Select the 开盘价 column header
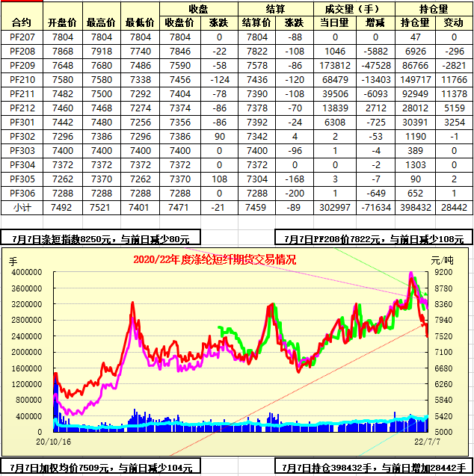474x476 pixels. pyautogui.click(x=61, y=22)
